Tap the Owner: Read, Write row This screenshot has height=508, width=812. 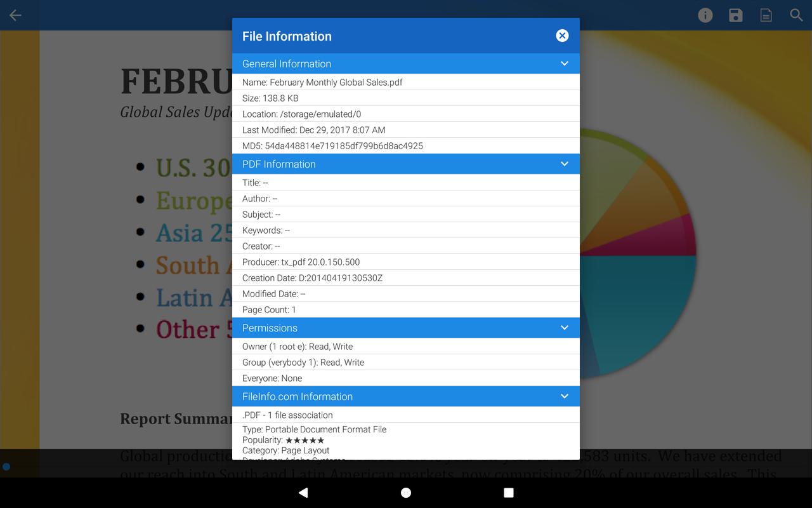[x=406, y=346]
